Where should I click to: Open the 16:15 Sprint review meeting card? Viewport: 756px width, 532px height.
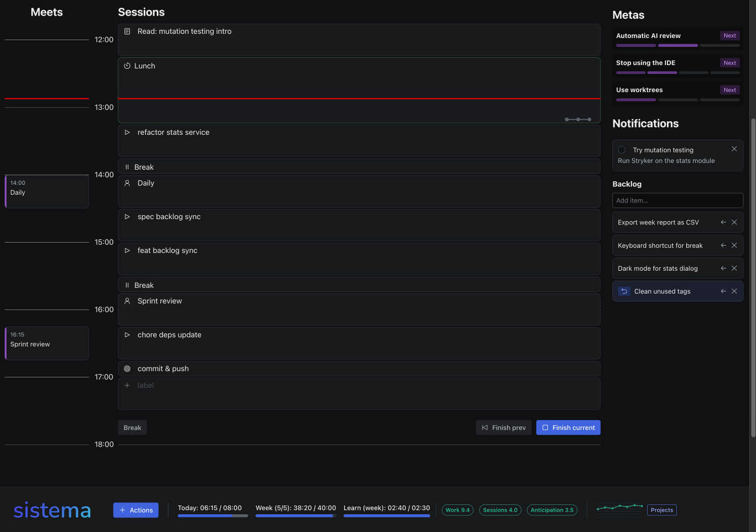[x=47, y=343]
